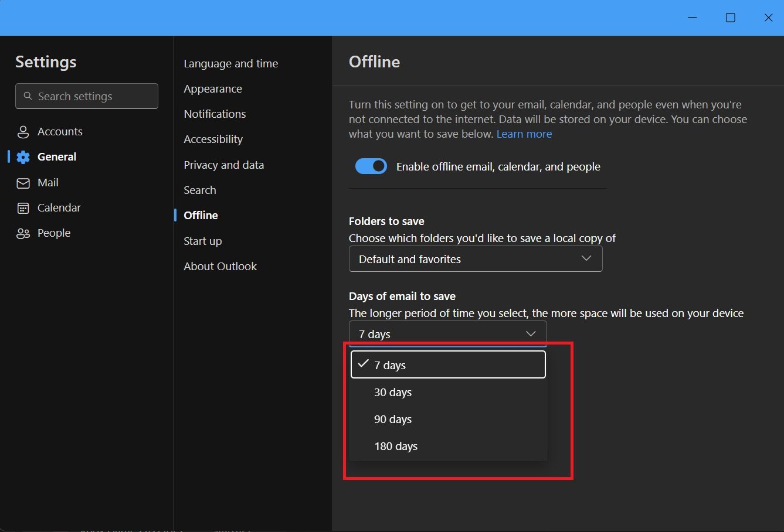Switch to the Appearance settings section
Image resolution: width=784 pixels, height=532 pixels.
[213, 88]
